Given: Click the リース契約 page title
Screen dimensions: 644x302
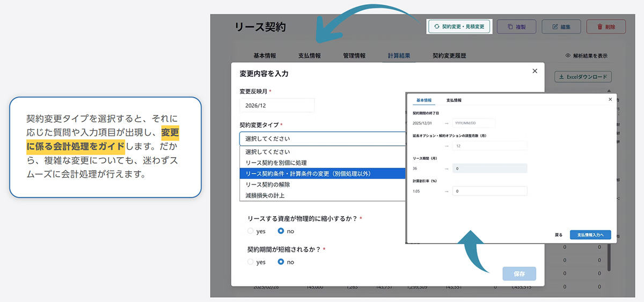Looking at the screenshot, I should click(260, 27).
